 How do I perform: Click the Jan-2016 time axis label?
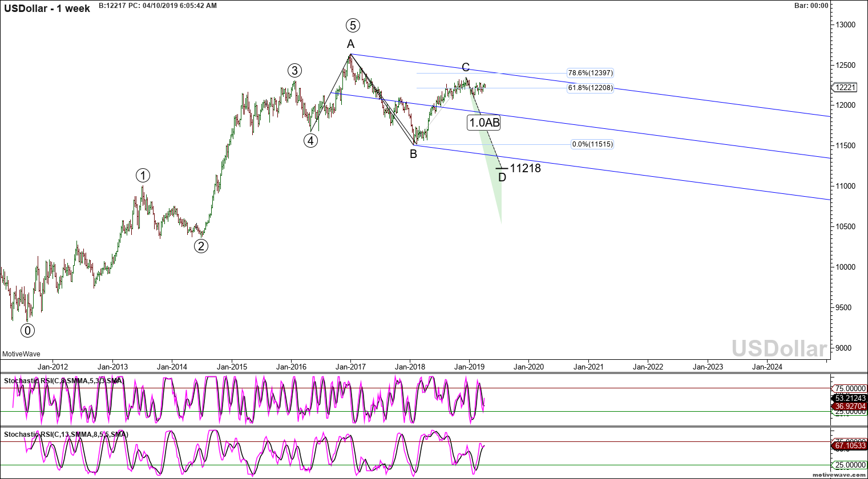pyautogui.click(x=291, y=367)
